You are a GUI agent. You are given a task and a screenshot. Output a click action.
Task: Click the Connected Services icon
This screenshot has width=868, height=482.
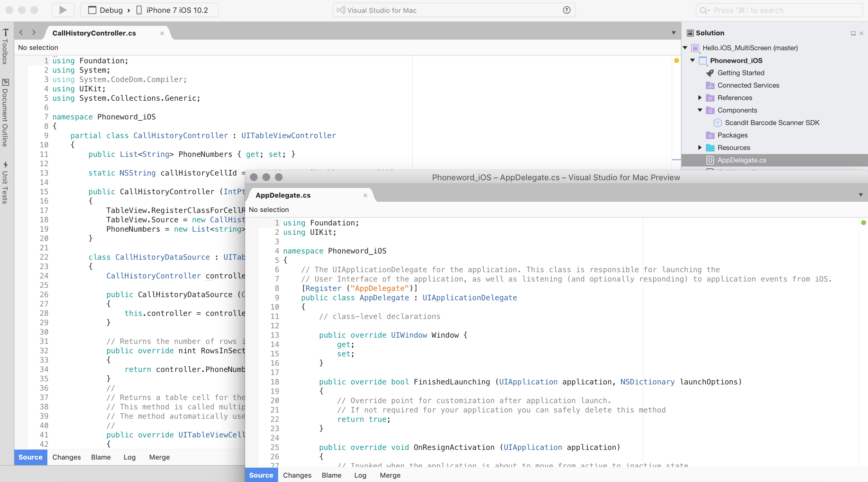(x=710, y=85)
